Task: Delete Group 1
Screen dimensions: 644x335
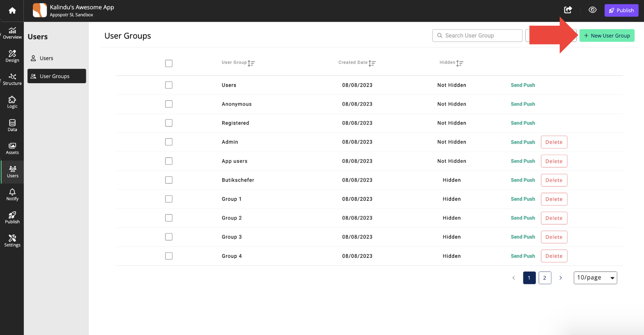Action: tap(554, 199)
